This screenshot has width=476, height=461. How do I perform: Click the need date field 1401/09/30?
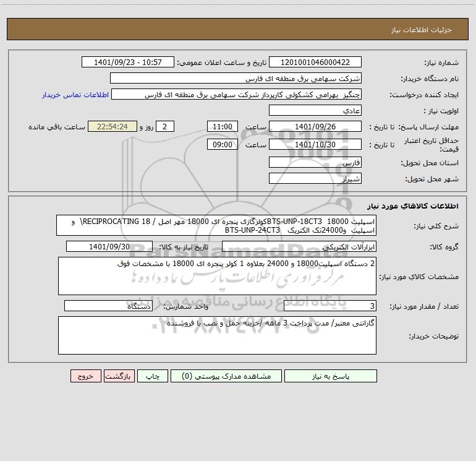tap(109, 246)
